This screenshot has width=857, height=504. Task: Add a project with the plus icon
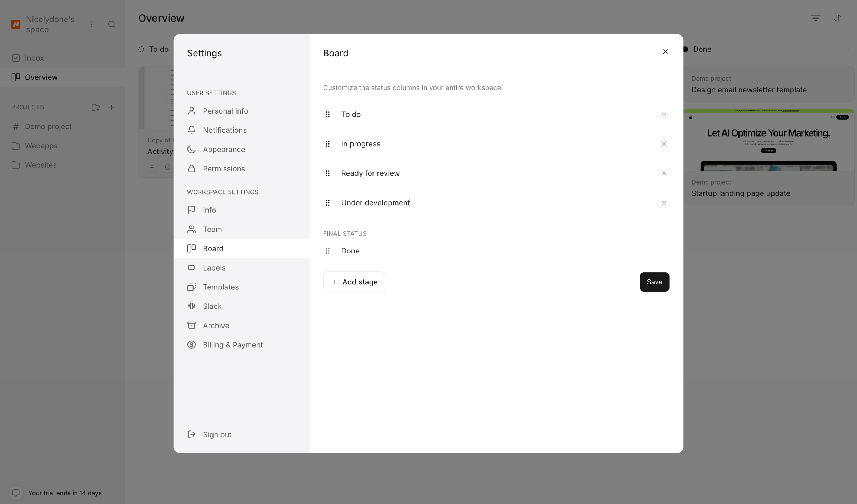click(111, 107)
